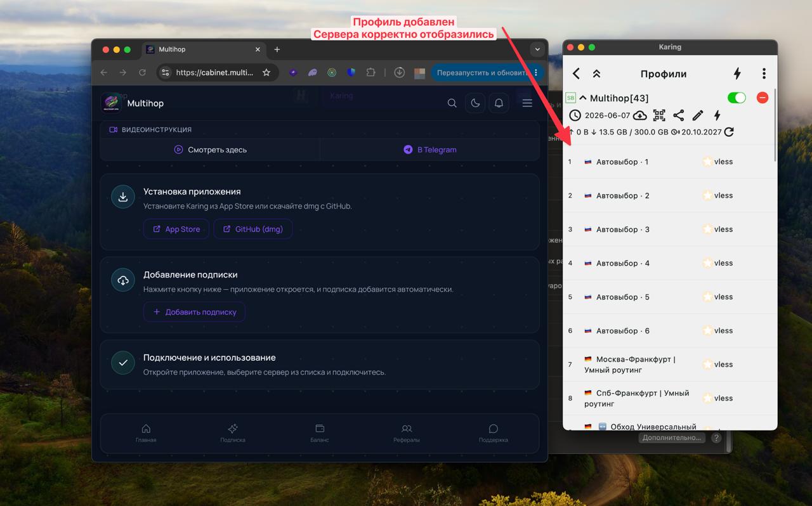Click the clock icon beside 2026-06-07
The width and height of the screenshot is (812, 506).
pyautogui.click(x=575, y=115)
